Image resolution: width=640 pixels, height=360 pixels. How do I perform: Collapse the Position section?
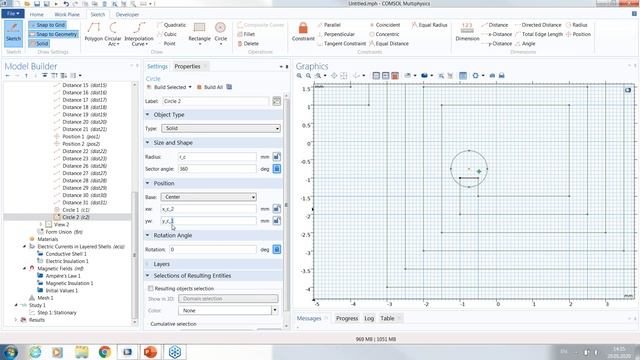pos(148,184)
